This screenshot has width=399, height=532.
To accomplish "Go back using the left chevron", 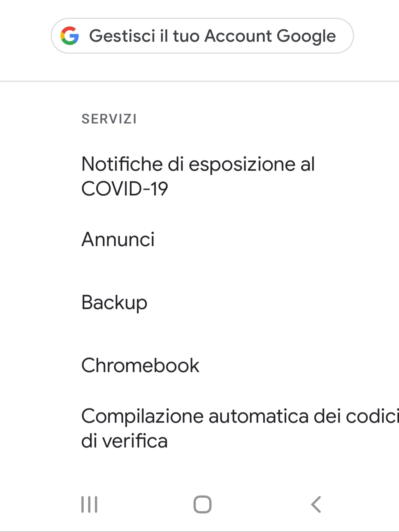I will [x=316, y=504].
